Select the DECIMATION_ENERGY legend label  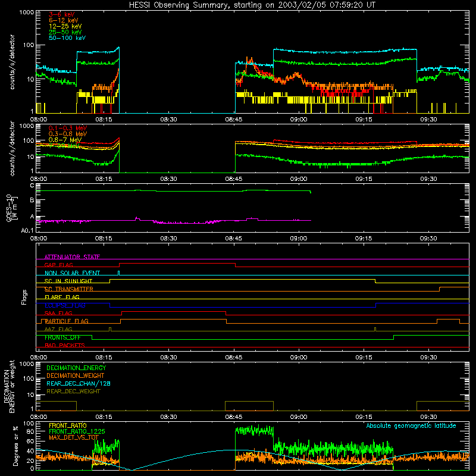coord(76,368)
